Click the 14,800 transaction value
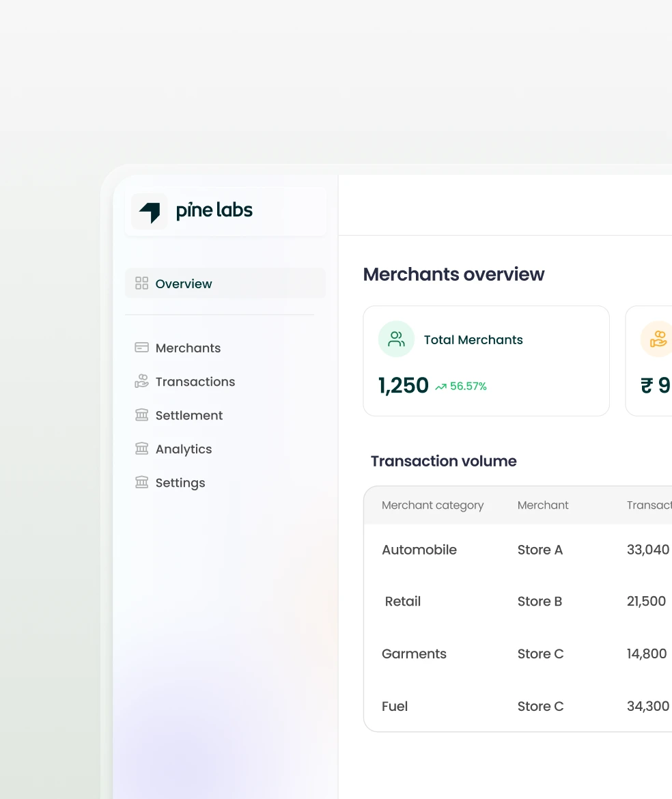This screenshot has height=799, width=672. (647, 654)
